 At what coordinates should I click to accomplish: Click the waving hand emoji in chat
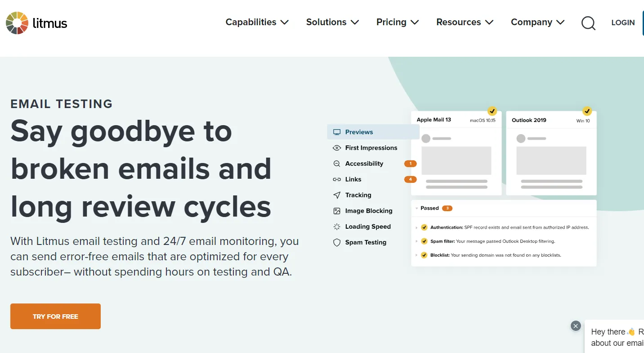[631, 332]
